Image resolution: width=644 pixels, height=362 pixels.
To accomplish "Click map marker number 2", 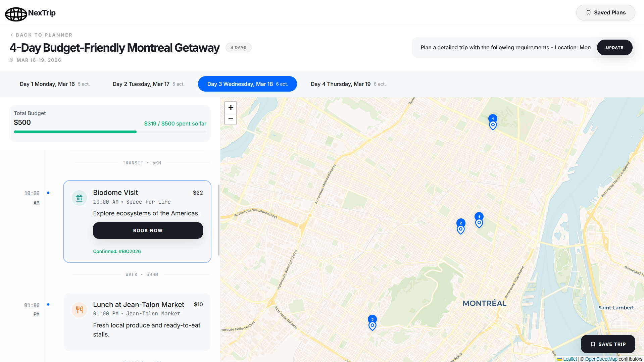I will pos(461,226).
